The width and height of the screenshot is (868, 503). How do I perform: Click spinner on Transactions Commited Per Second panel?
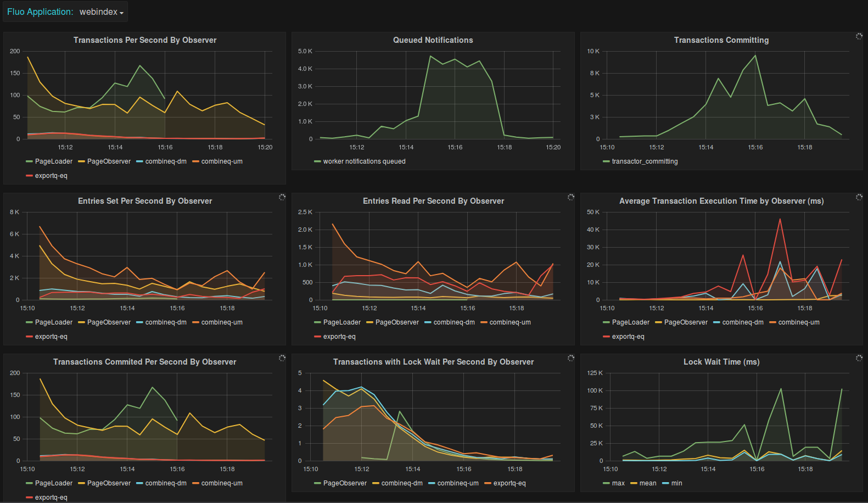point(282,358)
